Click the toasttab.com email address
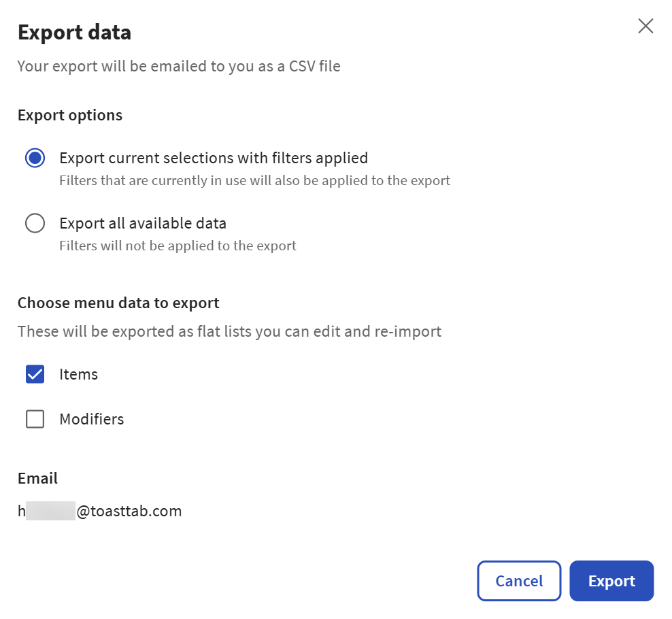The height and width of the screenshot is (619, 672). point(99,511)
